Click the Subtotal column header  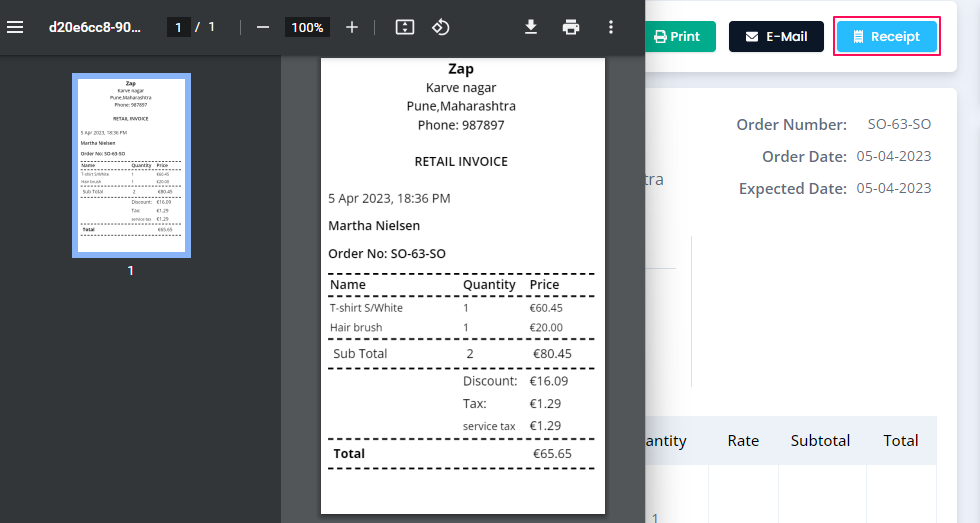[x=820, y=441]
